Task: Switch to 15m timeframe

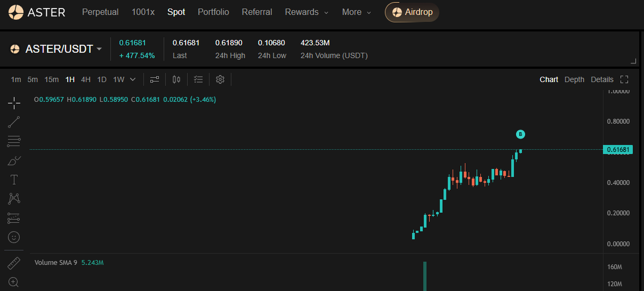Action: [x=52, y=79]
